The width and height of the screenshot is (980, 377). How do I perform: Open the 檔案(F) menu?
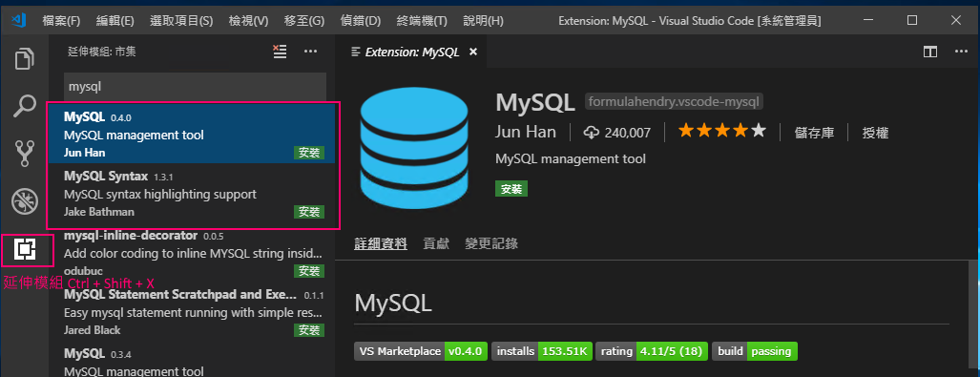[x=61, y=21]
